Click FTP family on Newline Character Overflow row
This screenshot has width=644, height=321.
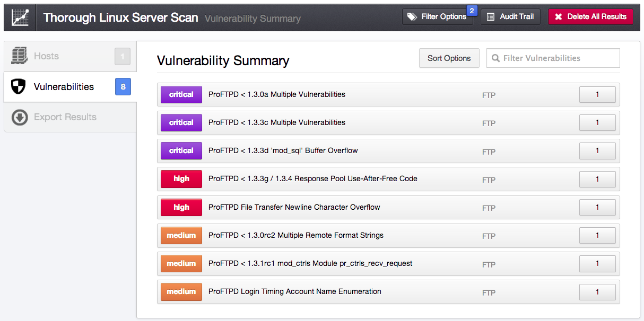pyautogui.click(x=489, y=208)
